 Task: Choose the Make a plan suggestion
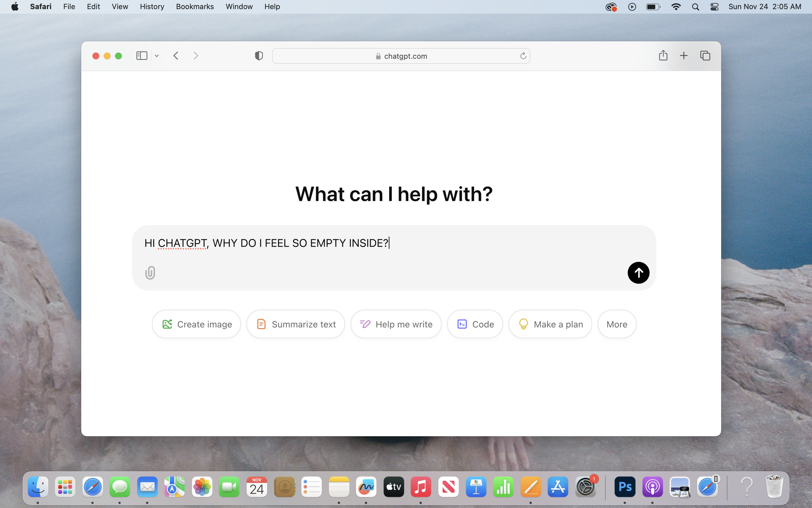coord(550,324)
